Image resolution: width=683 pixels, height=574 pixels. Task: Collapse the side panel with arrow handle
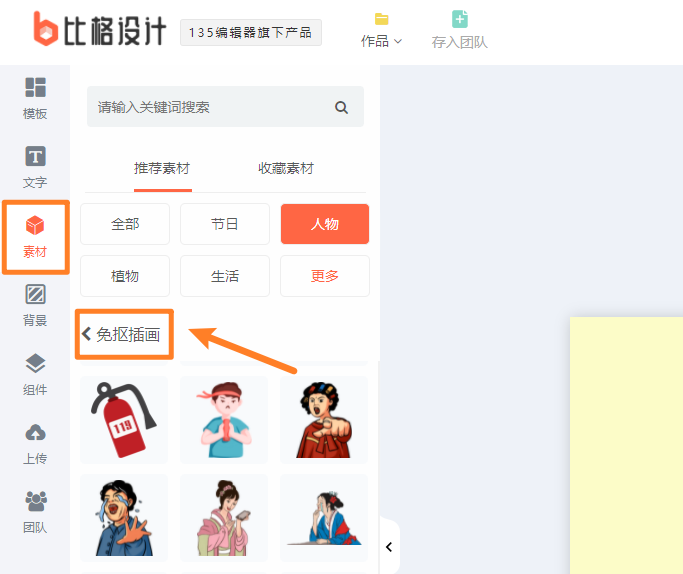(x=389, y=547)
